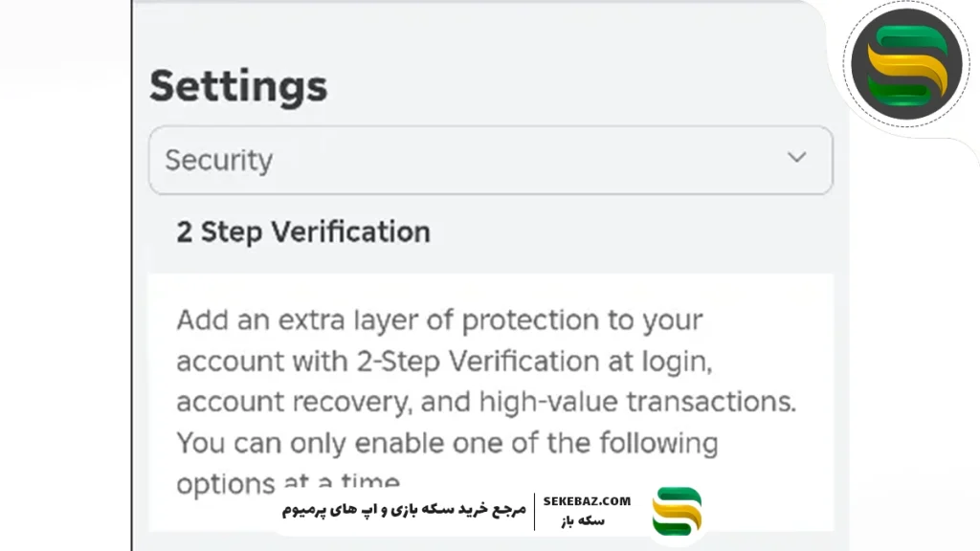Click the green-yellow S logo in bottom banner
The height and width of the screenshot is (551, 980).
click(677, 511)
